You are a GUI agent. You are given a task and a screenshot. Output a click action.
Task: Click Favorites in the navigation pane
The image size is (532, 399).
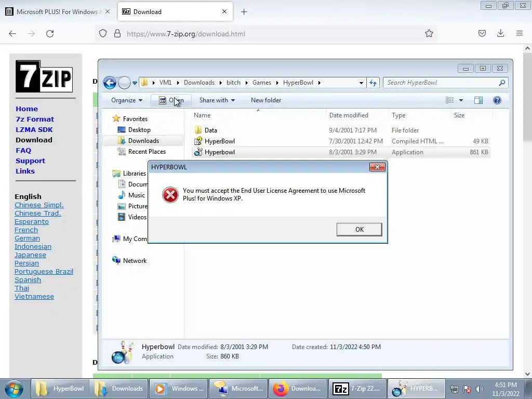pos(130,119)
